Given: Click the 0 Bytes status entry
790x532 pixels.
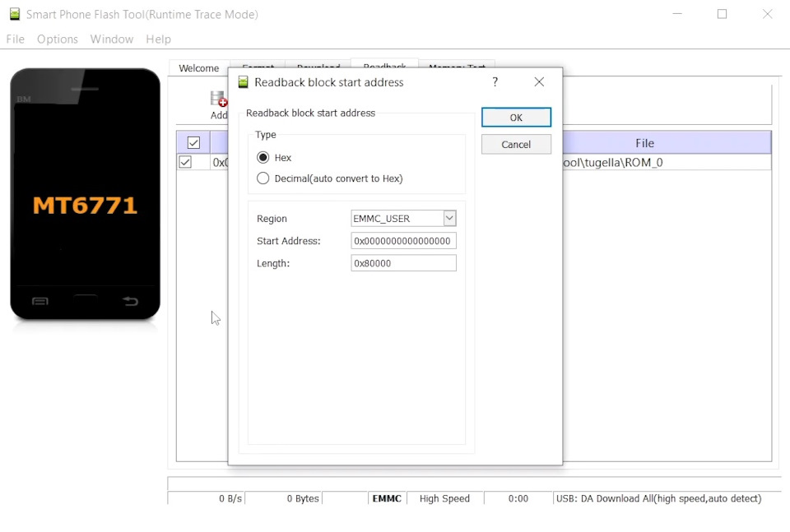Looking at the screenshot, I should [x=303, y=498].
